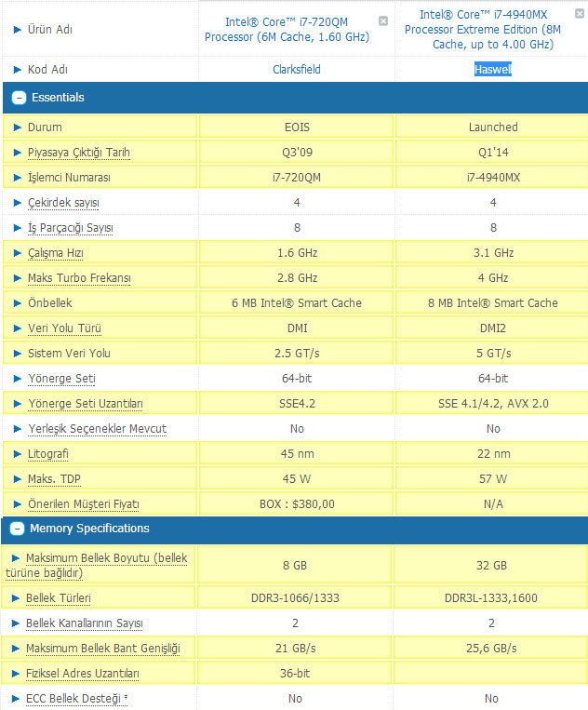Image resolution: width=588 pixels, height=710 pixels.
Task: Open the Intel Core i7-720QM Processor link
Action: click(x=287, y=30)
